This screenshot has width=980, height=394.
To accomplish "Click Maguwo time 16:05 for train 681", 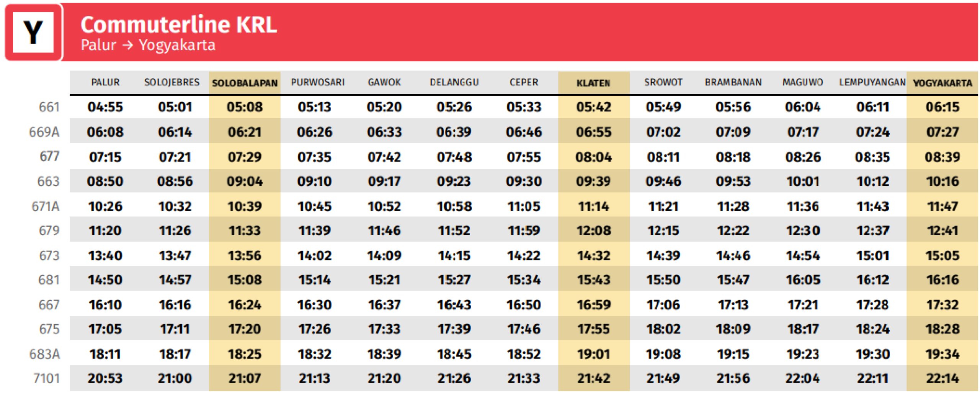I will (x=803, y=280).
